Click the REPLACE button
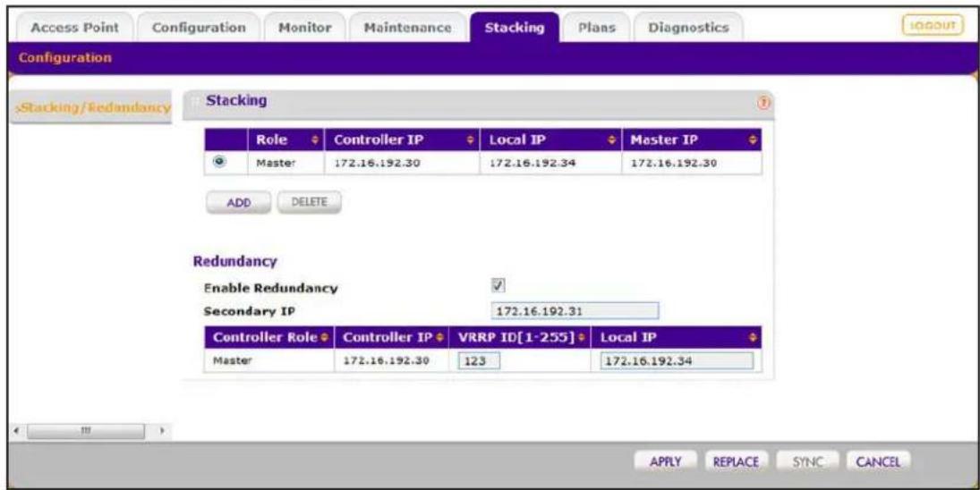 (737, 462)
